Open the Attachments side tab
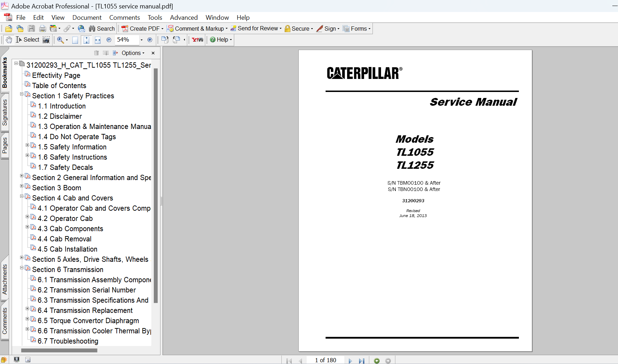This screenshot has height=364, width=618. click(x=5, y=279)
